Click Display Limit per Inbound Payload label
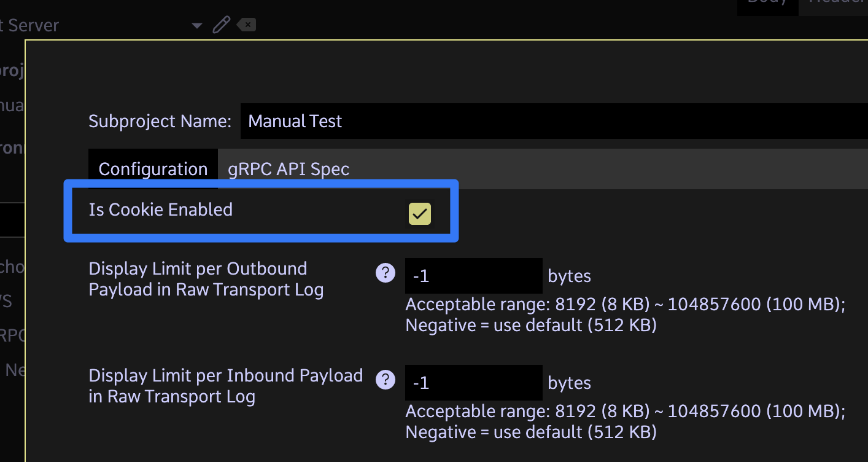This screenshot has height=462, width=868. coord(225,386)
